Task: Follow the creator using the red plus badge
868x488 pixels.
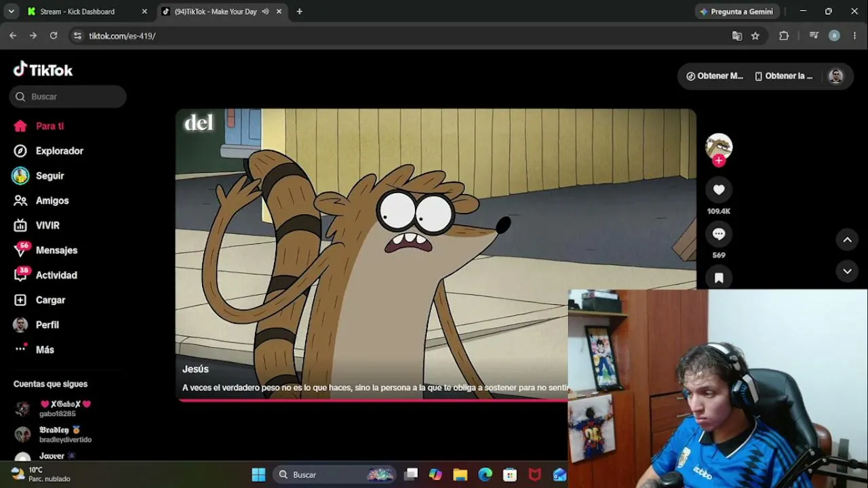Action: [719, 161]
